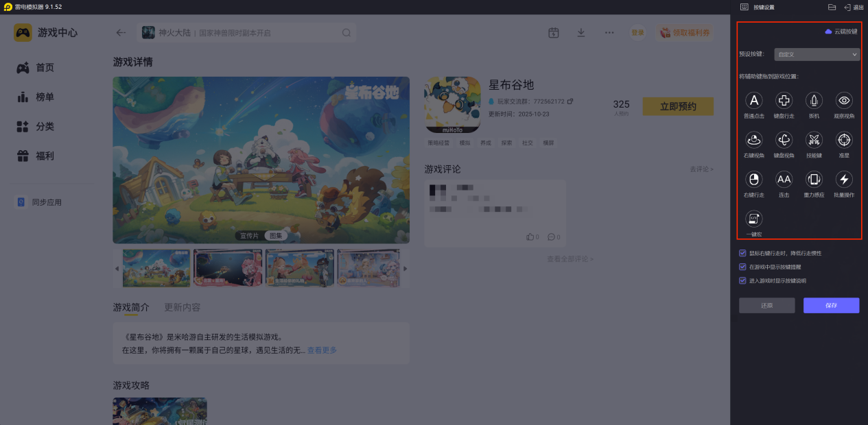Switch to 更新内容 tab
Viewport: 868px width, 425px height.
click(x=183, y=307)
